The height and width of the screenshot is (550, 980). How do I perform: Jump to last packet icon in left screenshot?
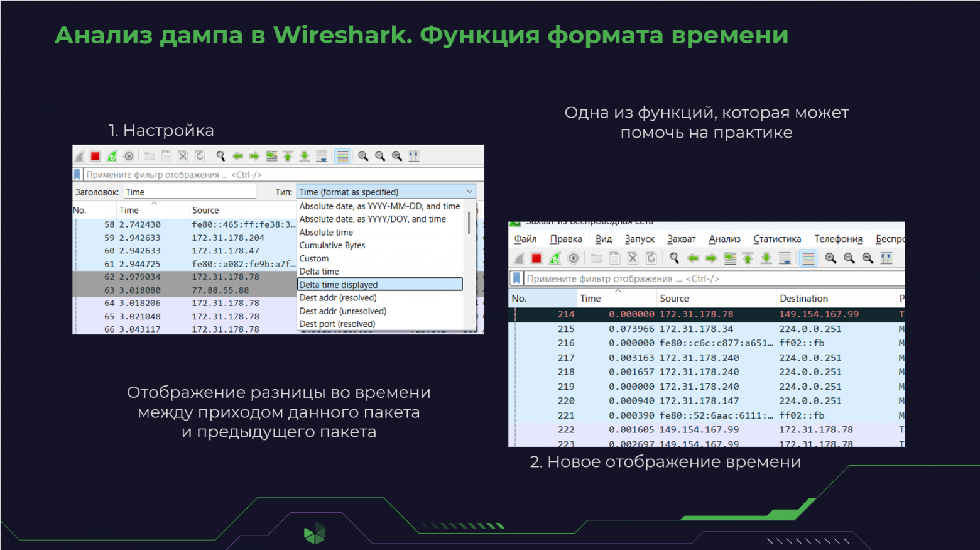pyautogui.click(x=305, y=157)
